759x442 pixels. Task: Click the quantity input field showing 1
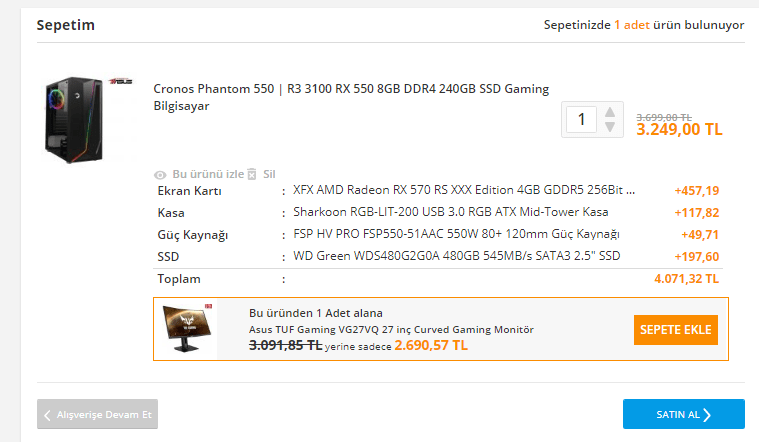click(582, 119)
